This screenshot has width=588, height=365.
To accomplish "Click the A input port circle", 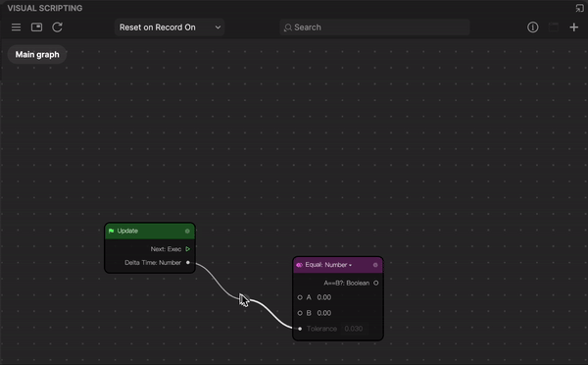I will tap(300, 297).
